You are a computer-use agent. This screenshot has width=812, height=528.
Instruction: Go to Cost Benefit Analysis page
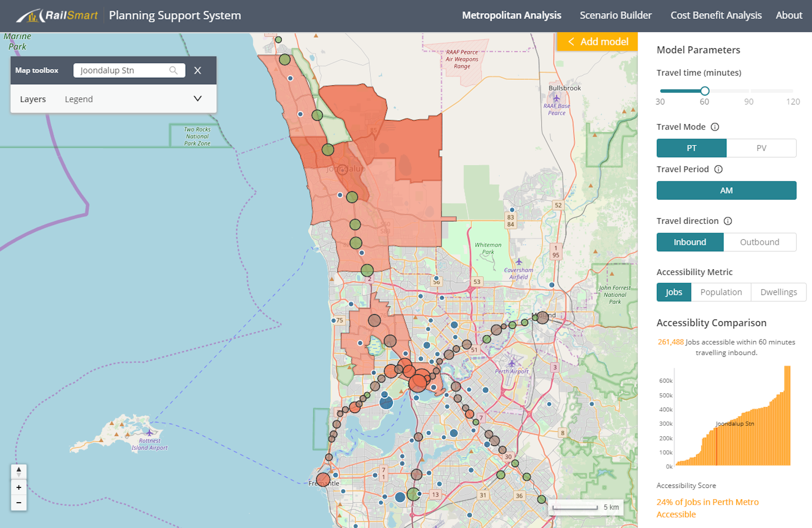pos(716,16)
